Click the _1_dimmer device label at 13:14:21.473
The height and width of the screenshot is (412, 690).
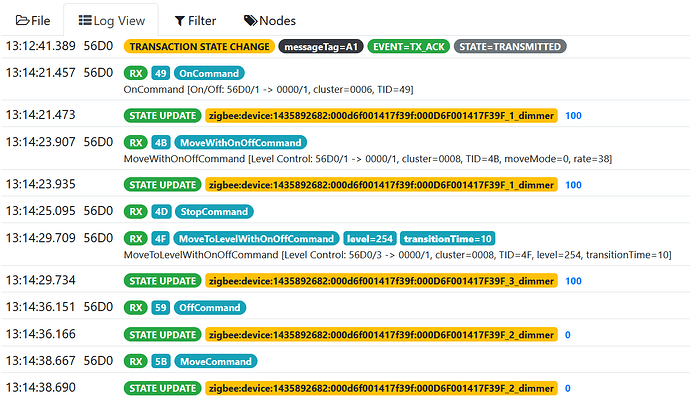pos(381,115)
